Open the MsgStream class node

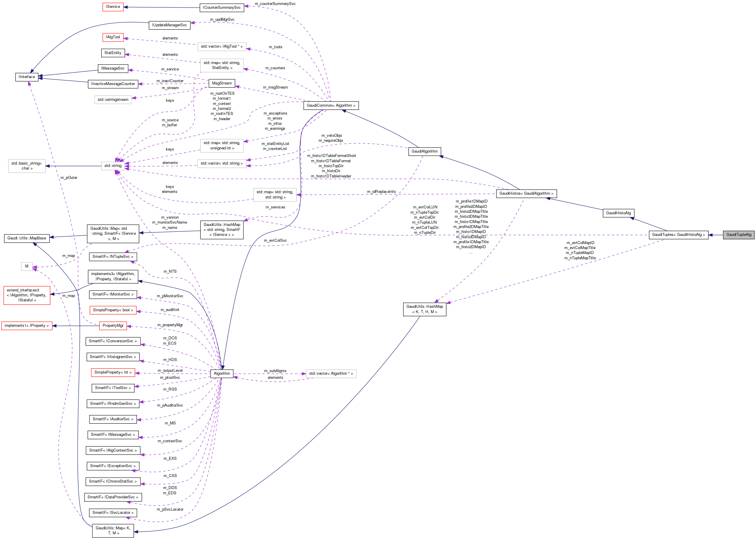221,83
